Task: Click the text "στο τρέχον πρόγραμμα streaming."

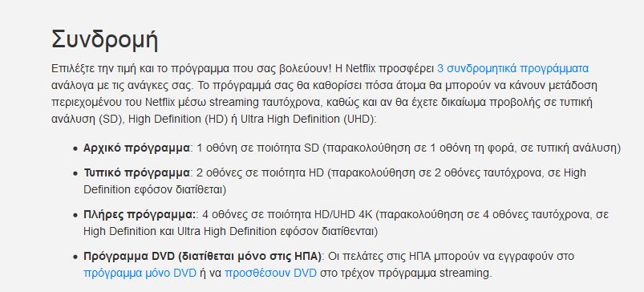Action: pyautogui.click(x=406, y=273)
